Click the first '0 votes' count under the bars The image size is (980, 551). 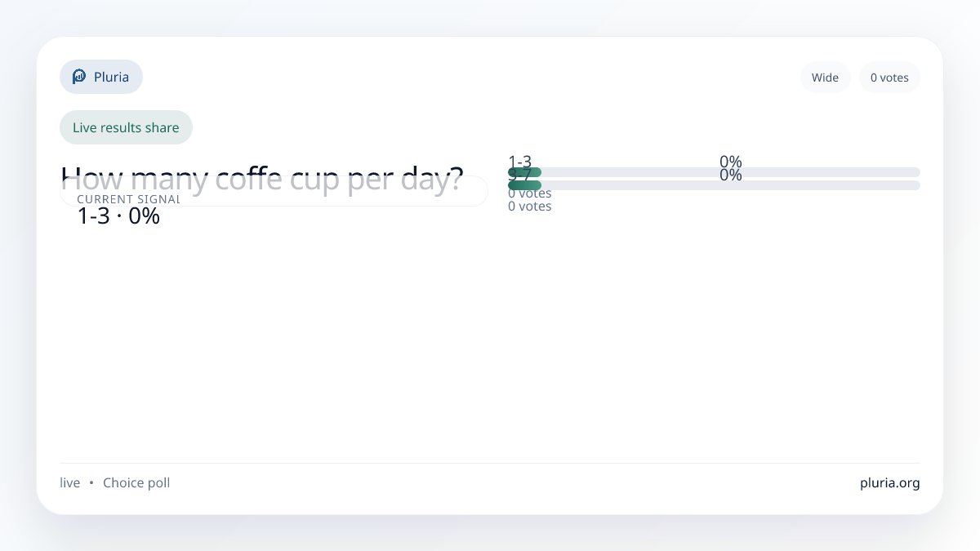point(529,193)
